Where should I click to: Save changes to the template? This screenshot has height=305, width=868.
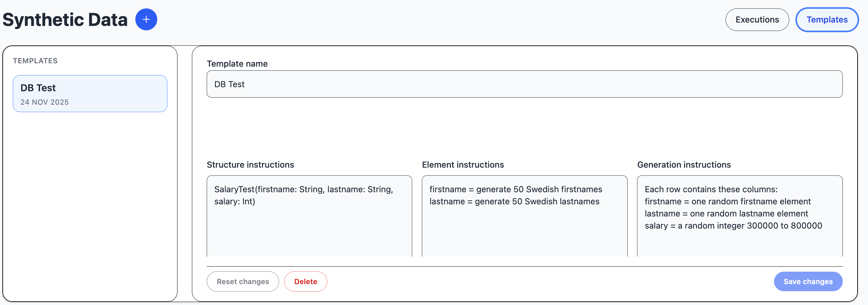coord(808,281)
